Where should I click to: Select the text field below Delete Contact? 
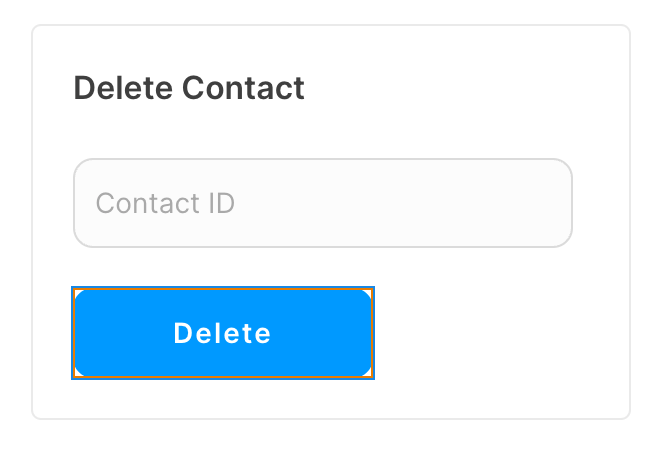[x=323, y=203]
